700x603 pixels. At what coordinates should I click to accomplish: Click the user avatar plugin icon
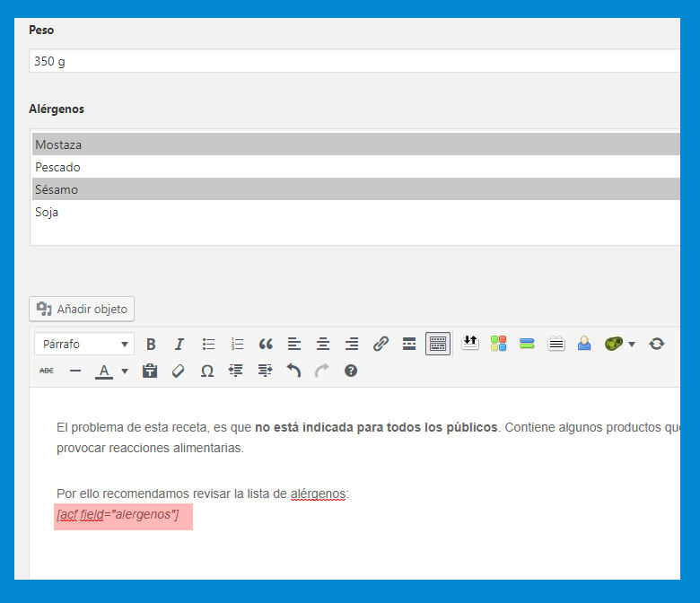coord(584,344)
